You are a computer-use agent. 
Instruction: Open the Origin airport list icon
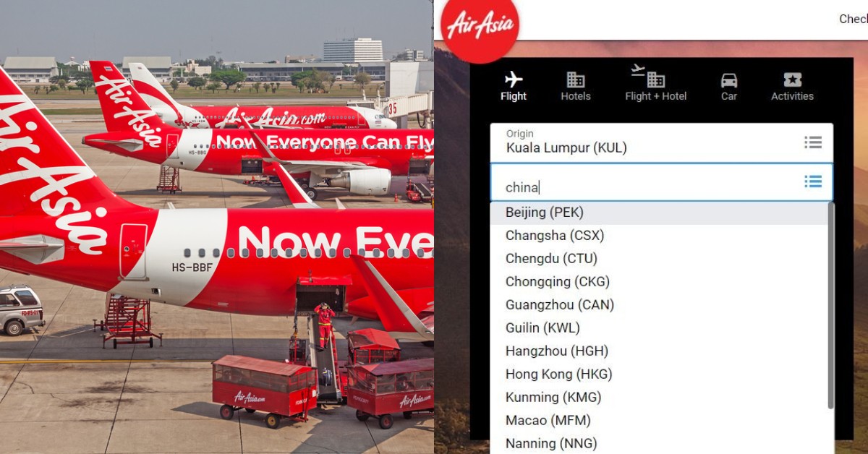[813, 142]
